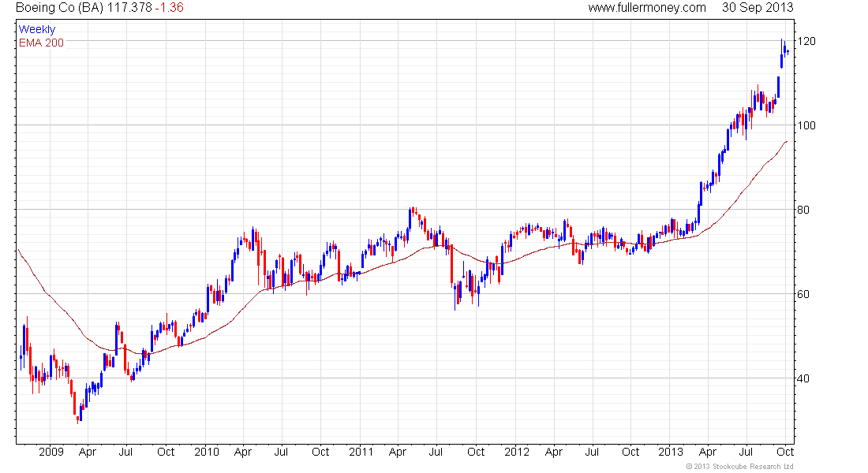This screenshot has width=868, height=473.
Task: Open the www.fullermoney.com text
Action: 647,8
